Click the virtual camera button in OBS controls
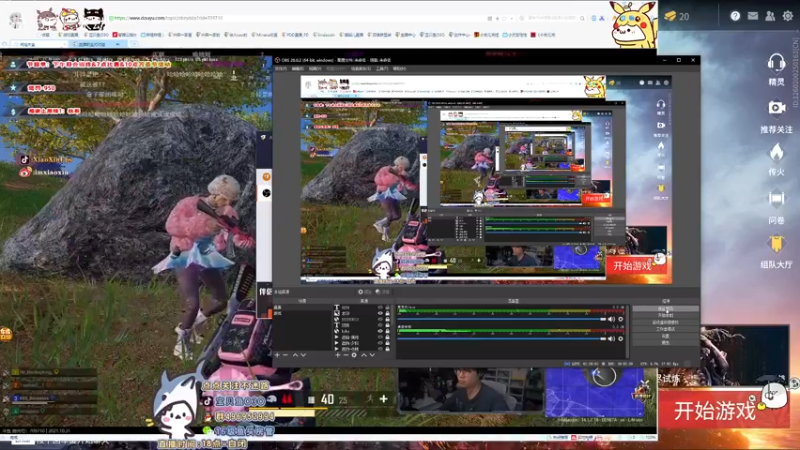800x450 pixels. (x=665, y=322)
